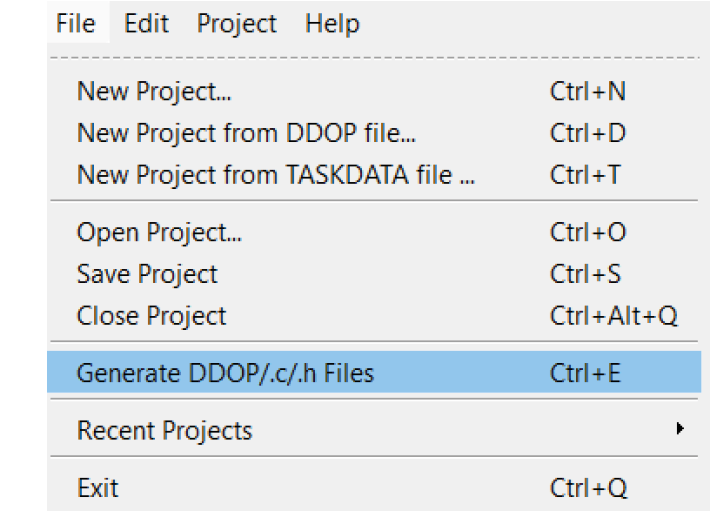Screen dimensions: 720x512
Task: Click the Ctrl+O shortcut label
Action: tap(588, 232)
